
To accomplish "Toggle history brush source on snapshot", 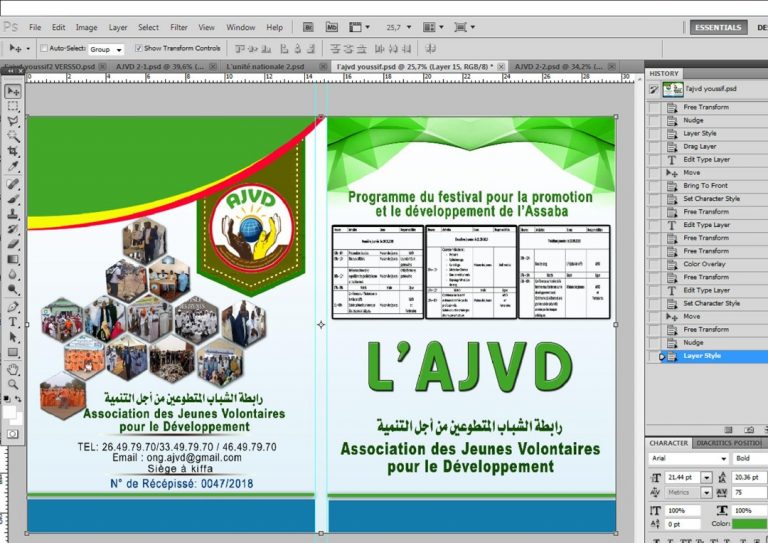I will point(654,90).
